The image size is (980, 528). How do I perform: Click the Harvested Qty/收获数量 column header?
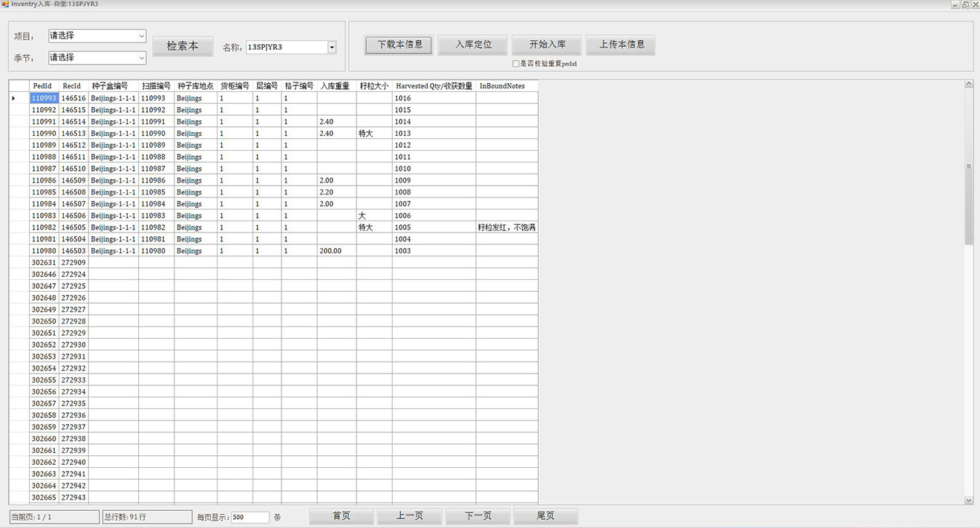click(x=434, y=86)
